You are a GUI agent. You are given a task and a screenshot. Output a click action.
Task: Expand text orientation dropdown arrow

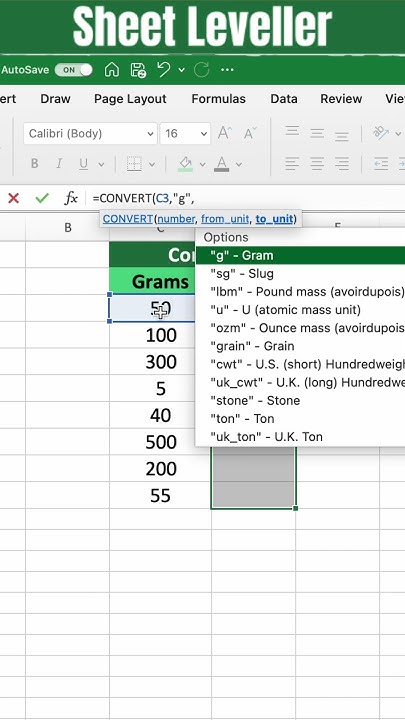398,134
